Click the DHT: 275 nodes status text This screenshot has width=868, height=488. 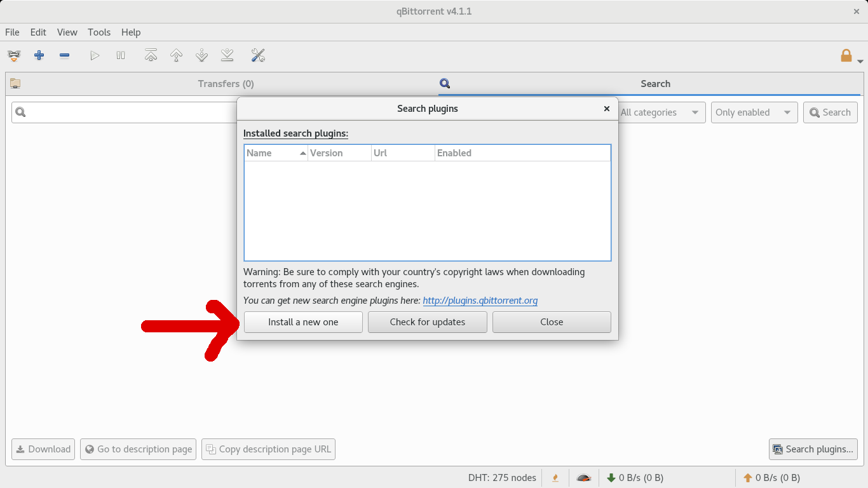tap(502, 478)
